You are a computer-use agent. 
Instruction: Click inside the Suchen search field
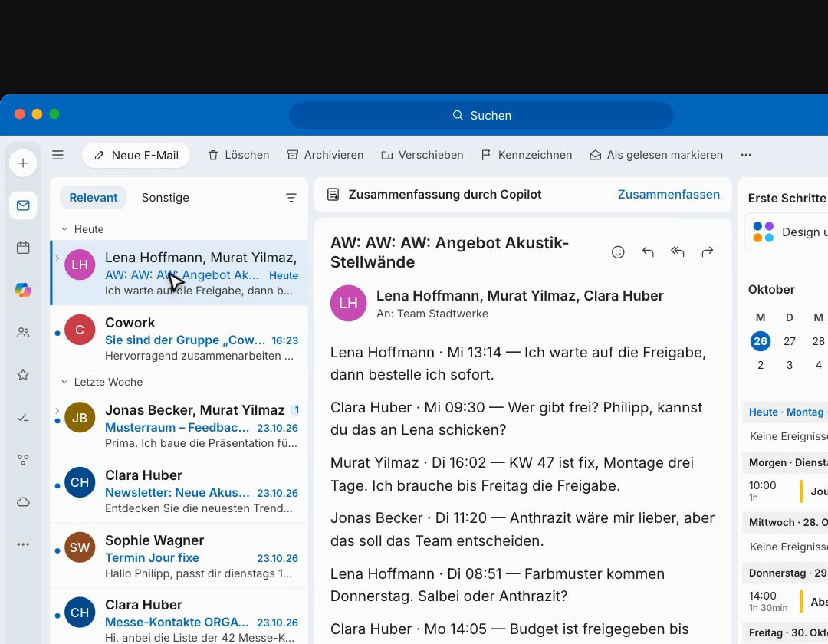tap(481, 115)
